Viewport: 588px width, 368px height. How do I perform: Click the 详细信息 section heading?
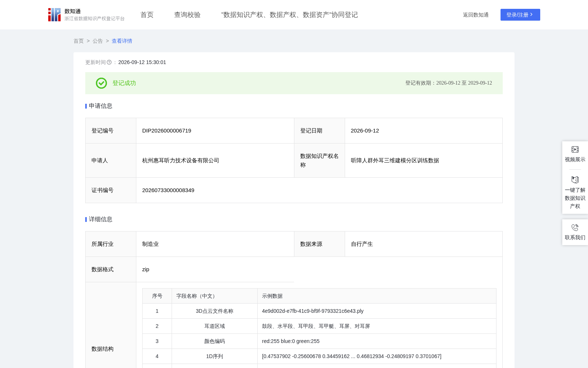click(x=101, y=219)
